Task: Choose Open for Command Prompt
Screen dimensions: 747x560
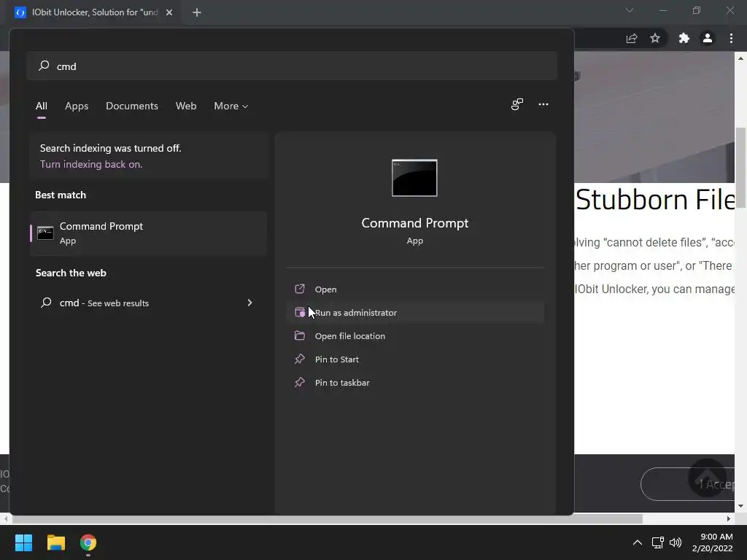Action: click(x=415, y=289)
